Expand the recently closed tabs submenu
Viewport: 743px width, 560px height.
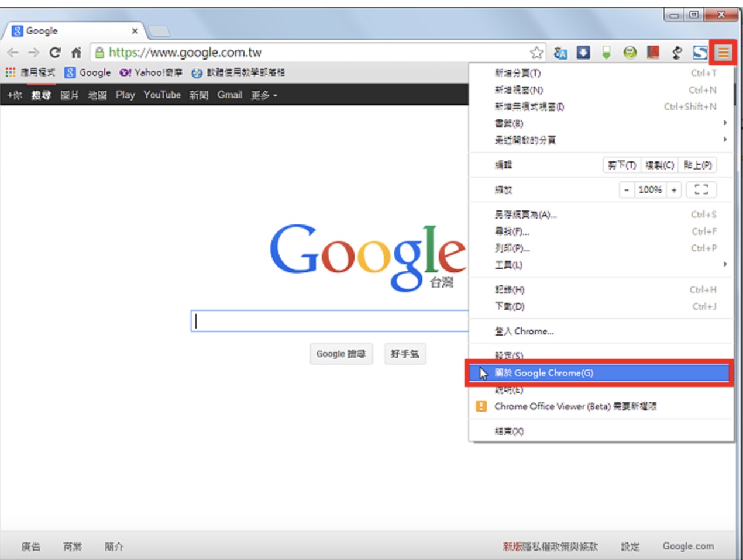601,140
